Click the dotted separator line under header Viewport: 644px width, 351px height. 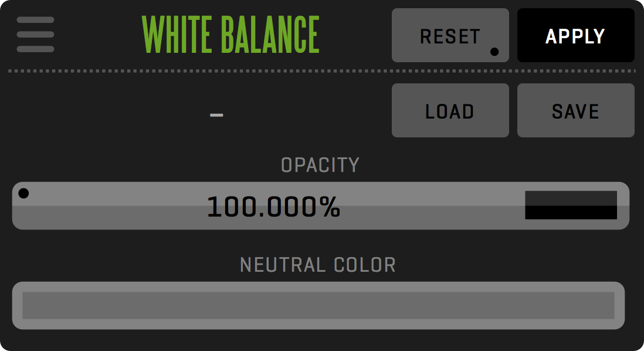tap(321, 71)
